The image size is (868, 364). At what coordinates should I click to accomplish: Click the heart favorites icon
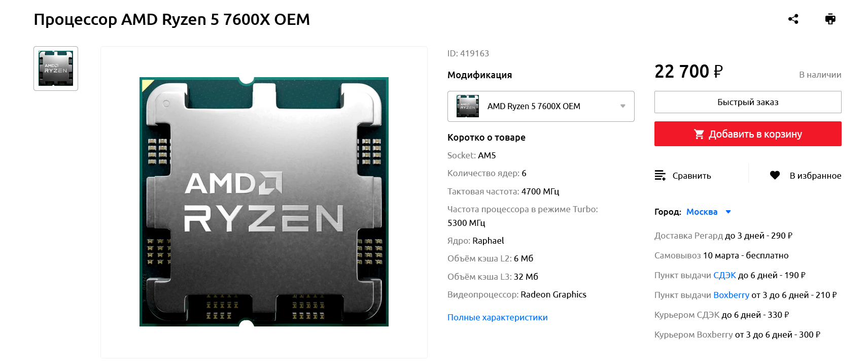click(x=775, y=175)
